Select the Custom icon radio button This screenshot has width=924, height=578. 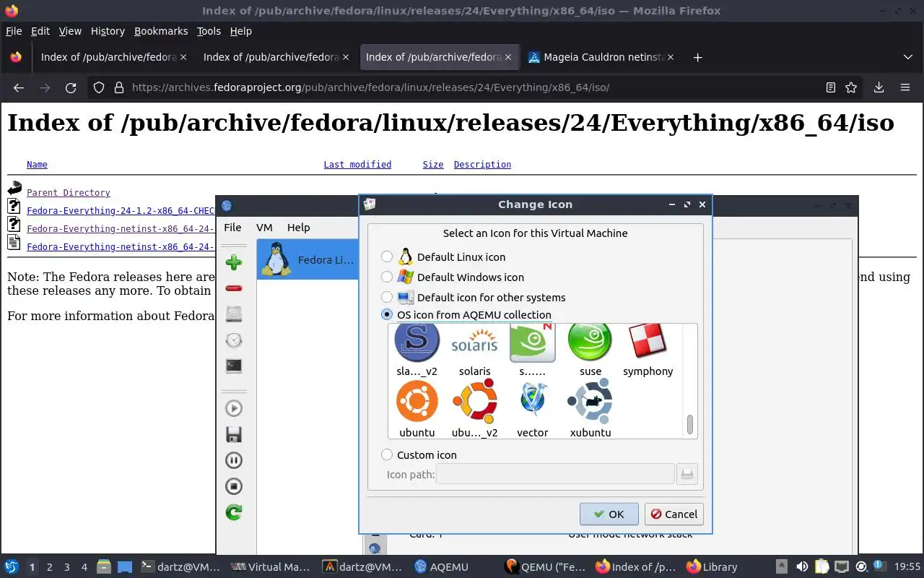pyautogui.click(x=387, y=454)
